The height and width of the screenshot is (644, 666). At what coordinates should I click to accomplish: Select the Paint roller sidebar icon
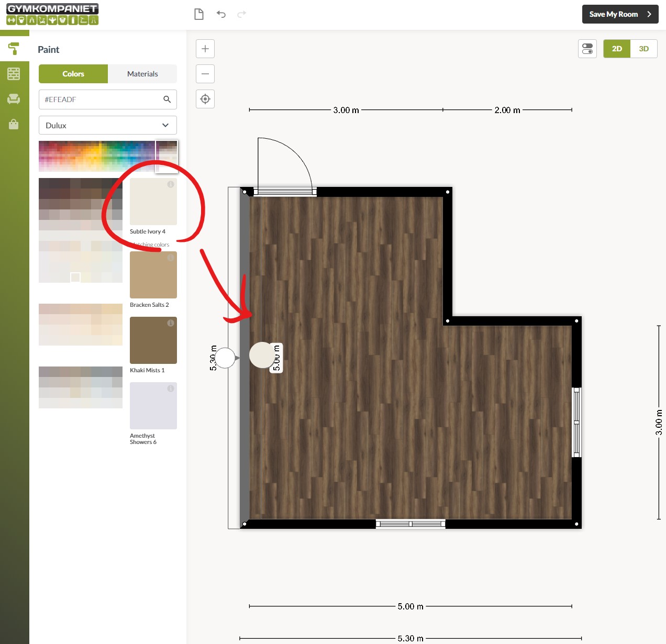coord(14,49)
